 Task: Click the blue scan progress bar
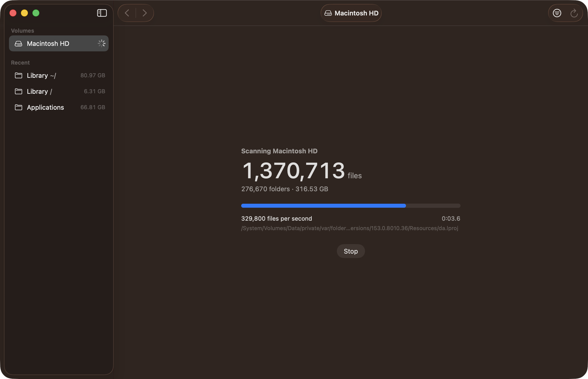351,206
